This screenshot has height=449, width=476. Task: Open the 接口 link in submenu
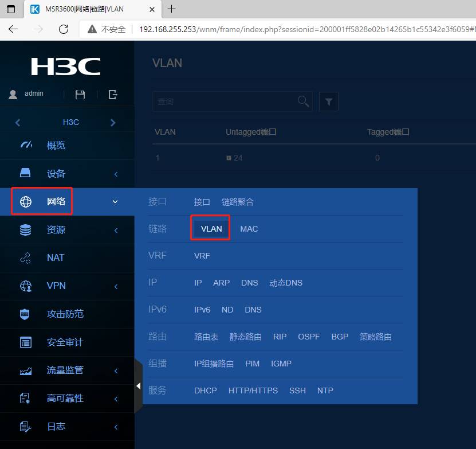[202, 202]
